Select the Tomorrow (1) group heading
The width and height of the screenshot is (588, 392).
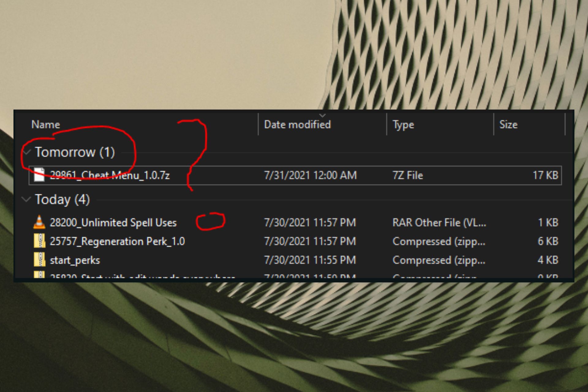pos(75,152)
